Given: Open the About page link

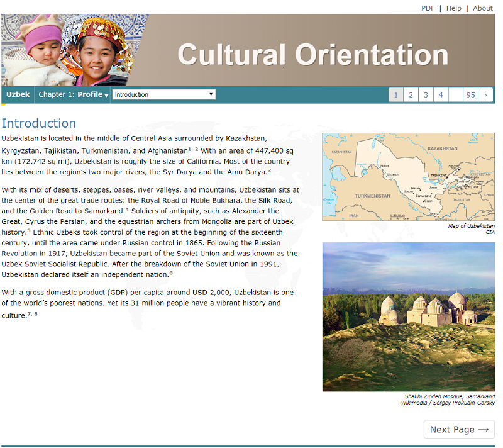Looking at the screenshot, I should (x=482, y=8).
